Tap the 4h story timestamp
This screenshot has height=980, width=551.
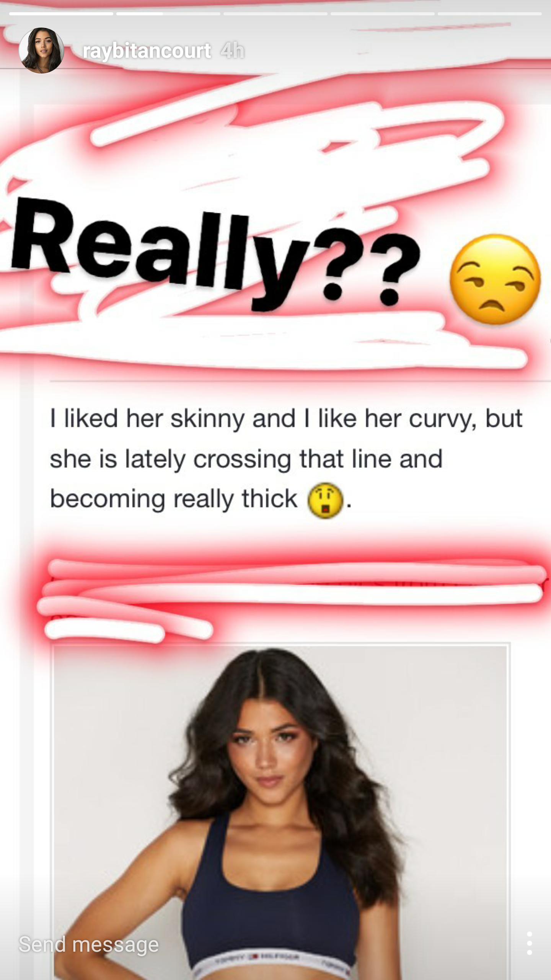tap(233, 51)
